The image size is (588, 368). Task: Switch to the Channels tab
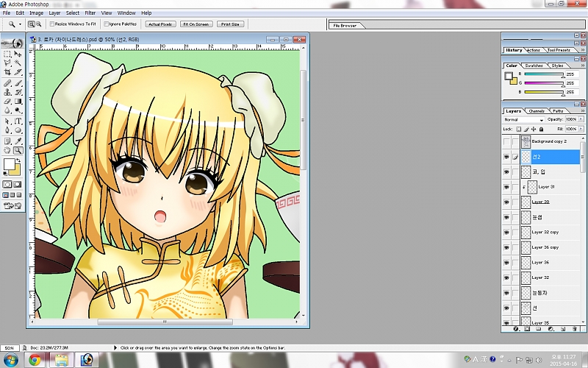pyautogui.click(x=537, y=111)
